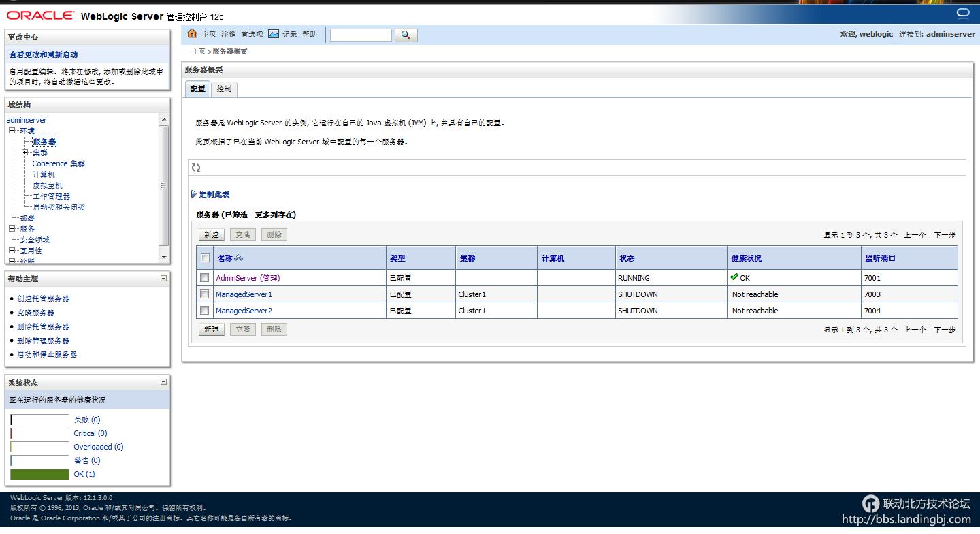Toggle the select-all checkbox in table header
This screenshot has width=980, height=534.
(x=204, y=258)
